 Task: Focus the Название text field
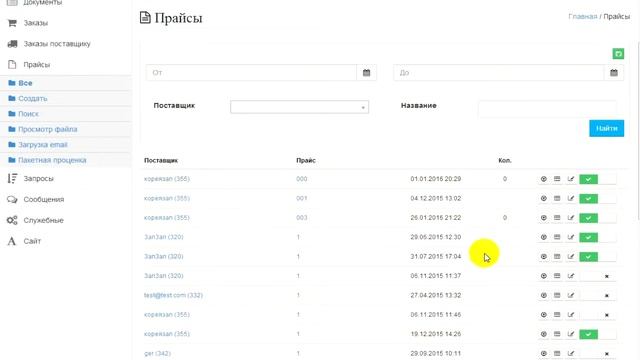click(x=547, y=108)
